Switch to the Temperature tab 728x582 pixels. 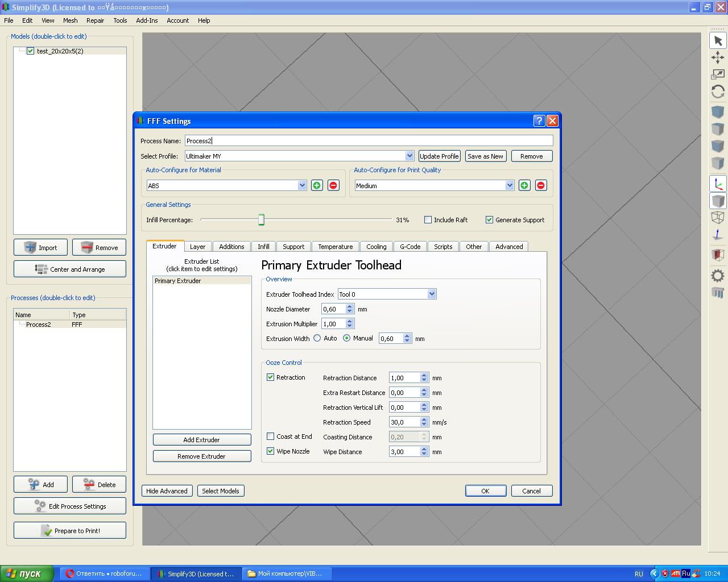coord(335,247)
